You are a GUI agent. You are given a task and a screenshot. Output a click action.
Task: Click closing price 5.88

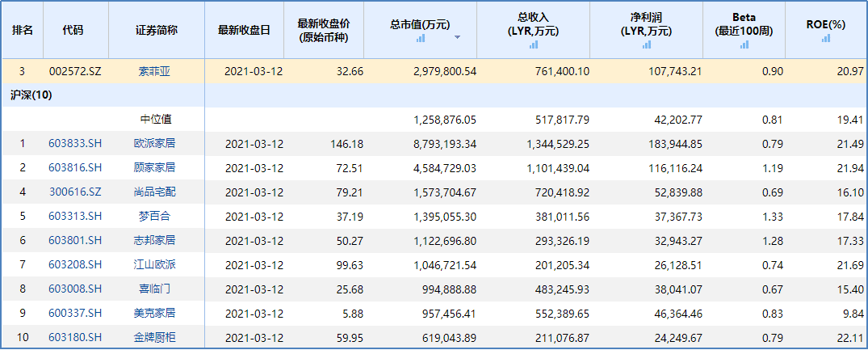pos(352,313)
